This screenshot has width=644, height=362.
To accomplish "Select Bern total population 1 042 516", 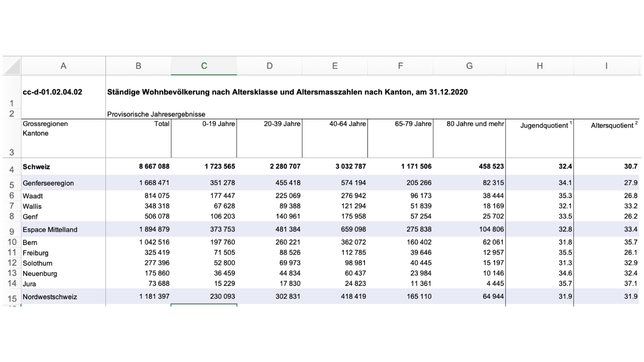I will (x=154, y=242).
